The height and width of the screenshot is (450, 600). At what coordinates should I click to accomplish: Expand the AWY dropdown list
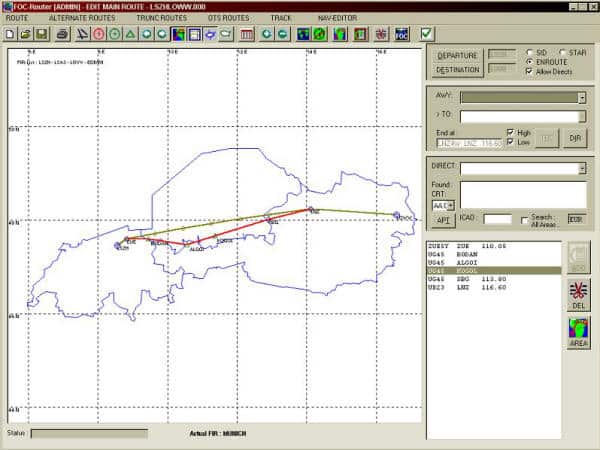point(581,98)
